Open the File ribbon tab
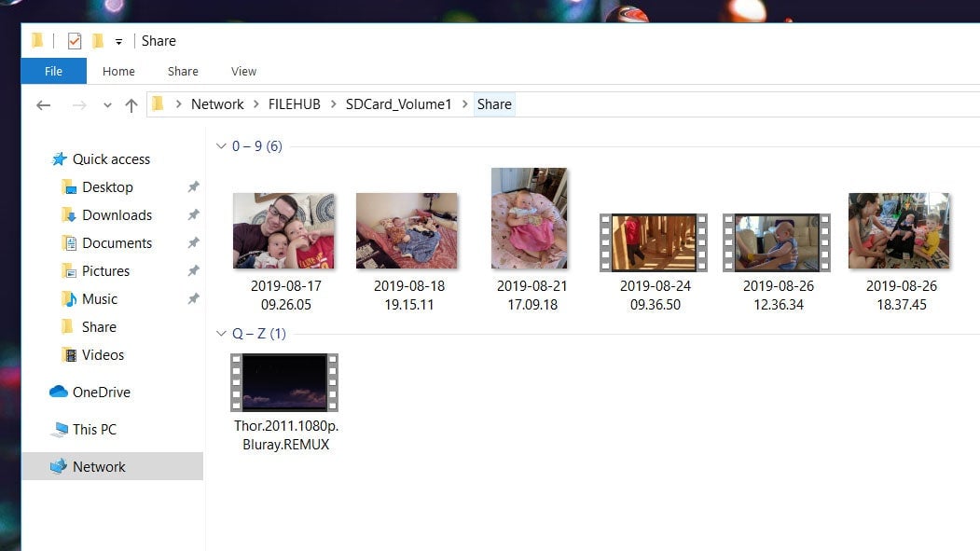 [54, 71]
